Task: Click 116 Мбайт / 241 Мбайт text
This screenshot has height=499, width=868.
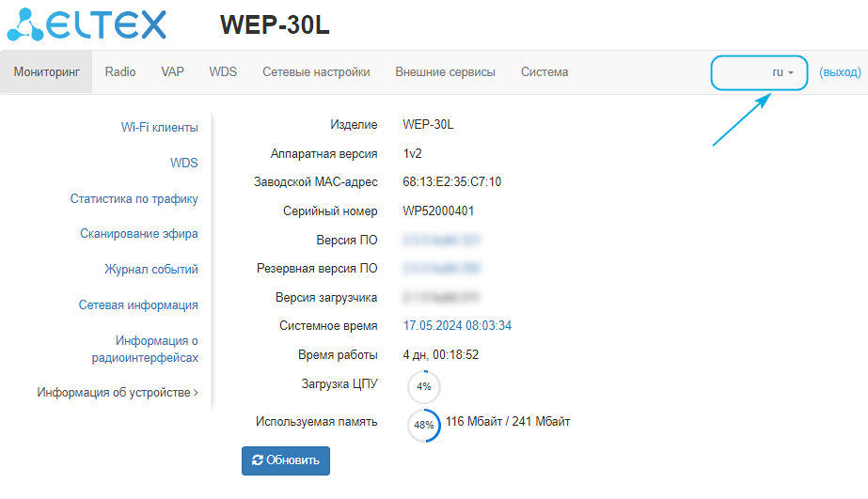Action: [x=508, y=422]
